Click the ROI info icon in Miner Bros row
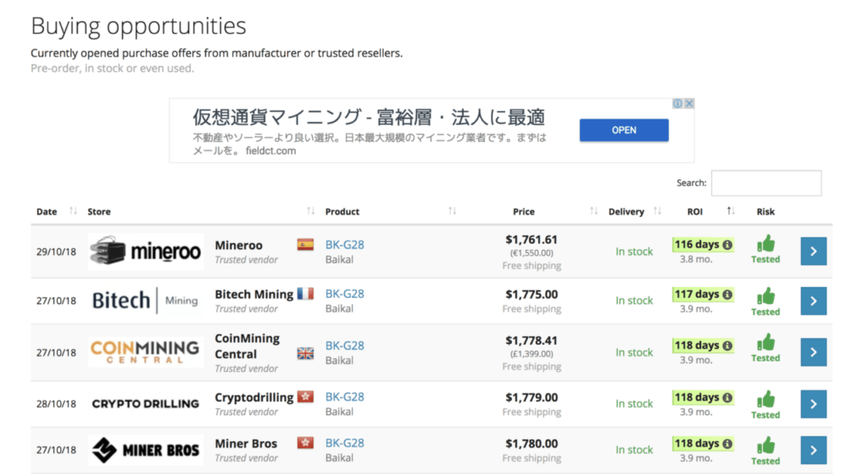Image resolution: width=868 pixels, height=476 pixels. pos(727,443)
